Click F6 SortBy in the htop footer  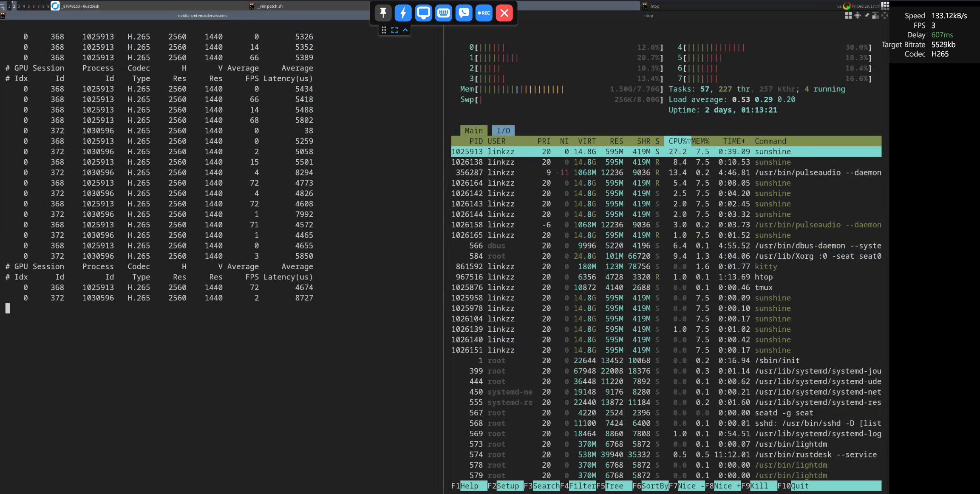point(650,486)
